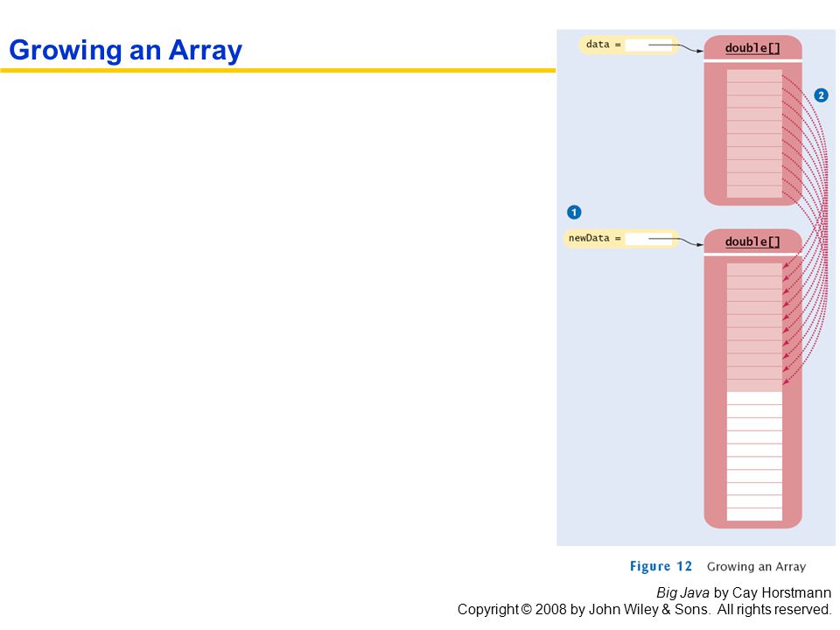840x630 pixels.
Task: Click the top 'double[]' array header
Action: click(x=752, y=48)
